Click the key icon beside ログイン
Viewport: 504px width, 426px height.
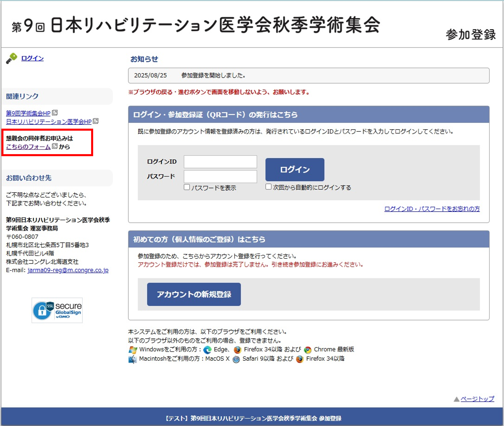(x=11, y=58)
